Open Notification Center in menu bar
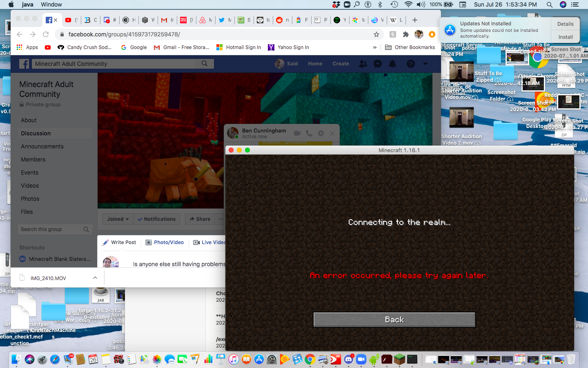588x368 pixels. point(575,4)
